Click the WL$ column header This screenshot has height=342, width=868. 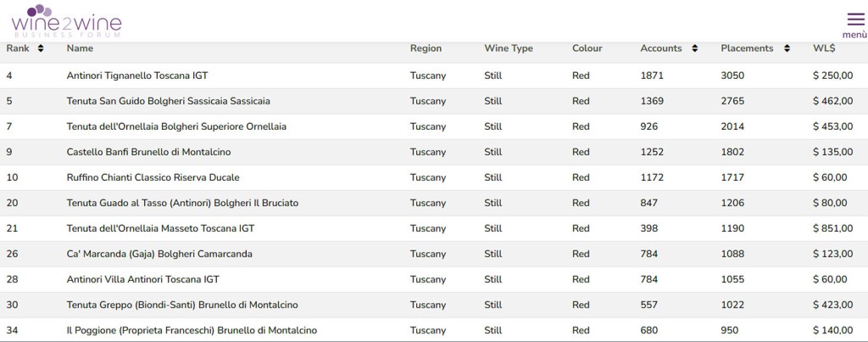coord(824,48)
